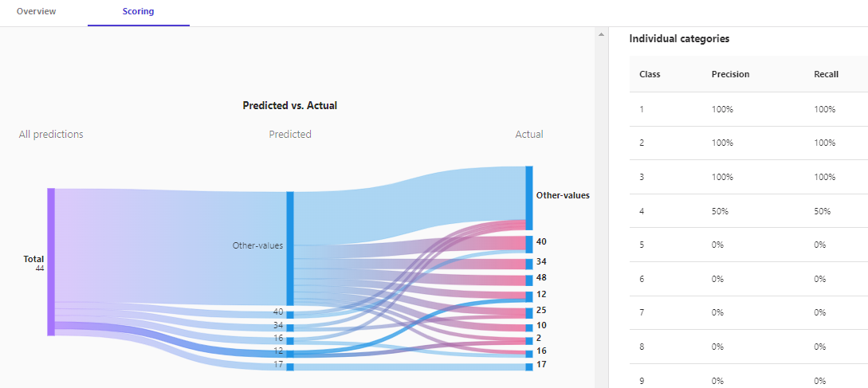Click the Recall column header

coord(826,74)
